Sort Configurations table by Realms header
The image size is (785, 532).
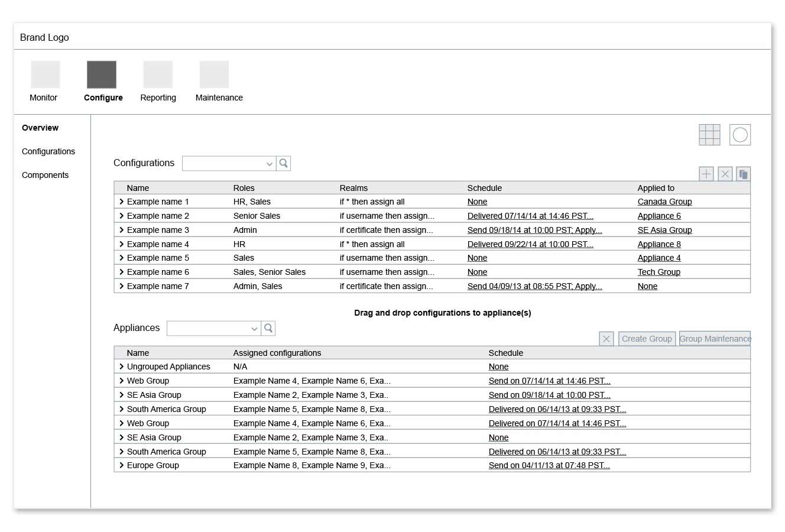(353, 188)
